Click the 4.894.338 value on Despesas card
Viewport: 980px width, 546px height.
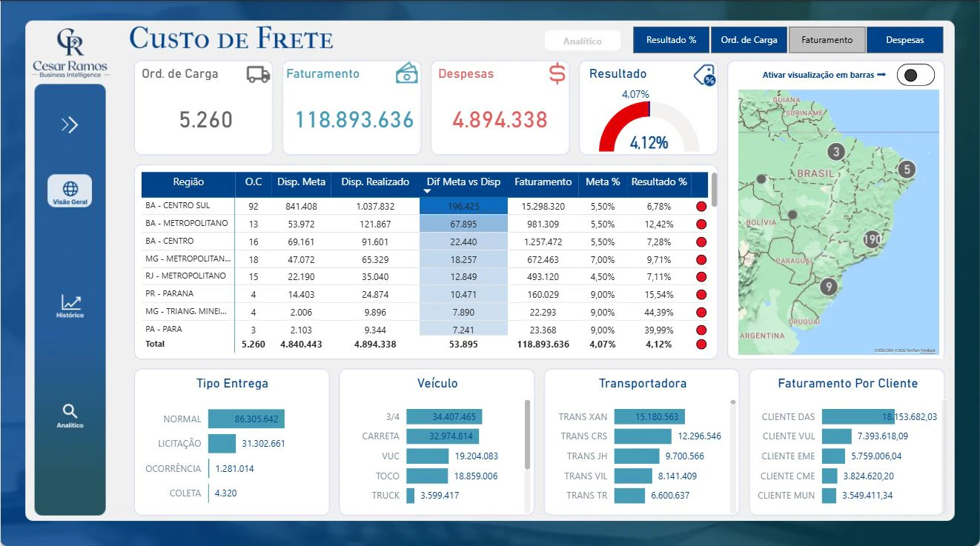click(x=500, y=120)
